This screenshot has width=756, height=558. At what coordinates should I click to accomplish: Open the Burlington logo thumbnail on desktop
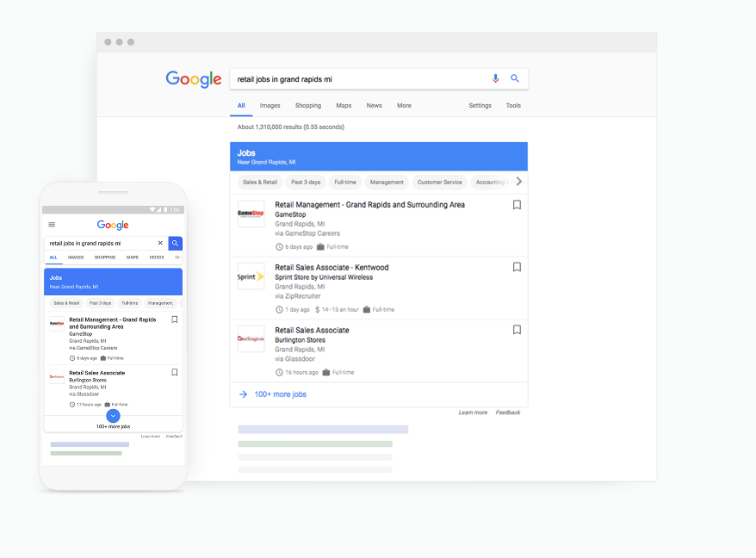click(x=251, y=338)
